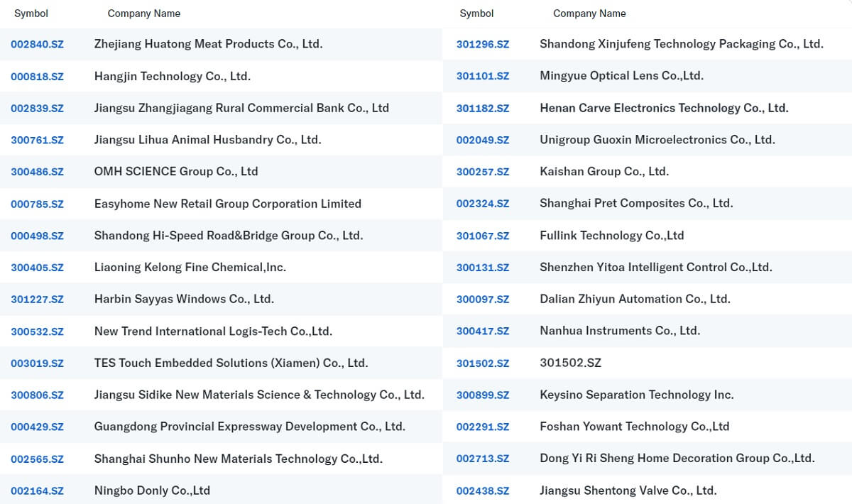Image resolution: width=852 pixels, height=504 pixels.
Task: Click OMH SCIENCE Group Co., Ltd
Action: pyautogui.click(x=176, y=171)
